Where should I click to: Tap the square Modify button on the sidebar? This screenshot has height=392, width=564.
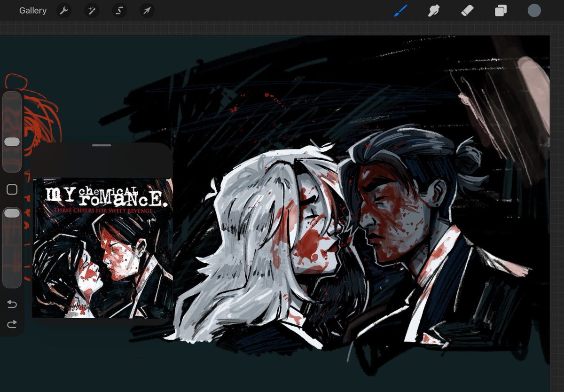tap(12, 189)
